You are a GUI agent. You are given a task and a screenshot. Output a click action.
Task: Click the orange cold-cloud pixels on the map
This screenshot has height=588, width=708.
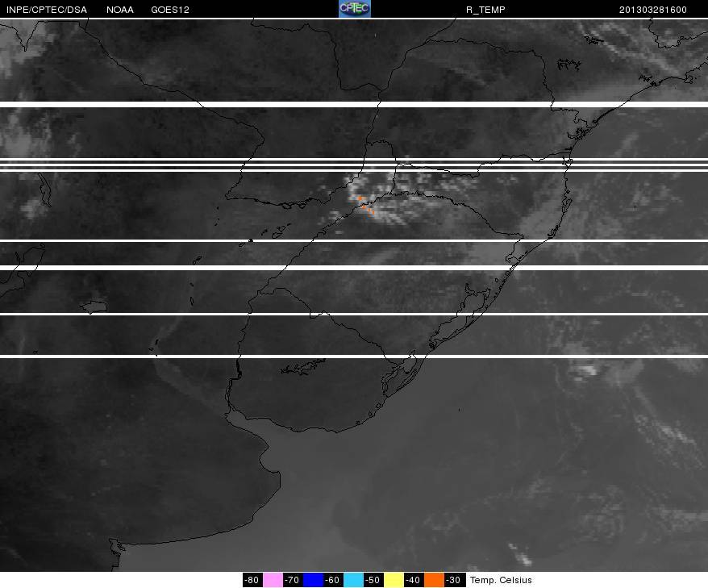(x=366, y=205)
